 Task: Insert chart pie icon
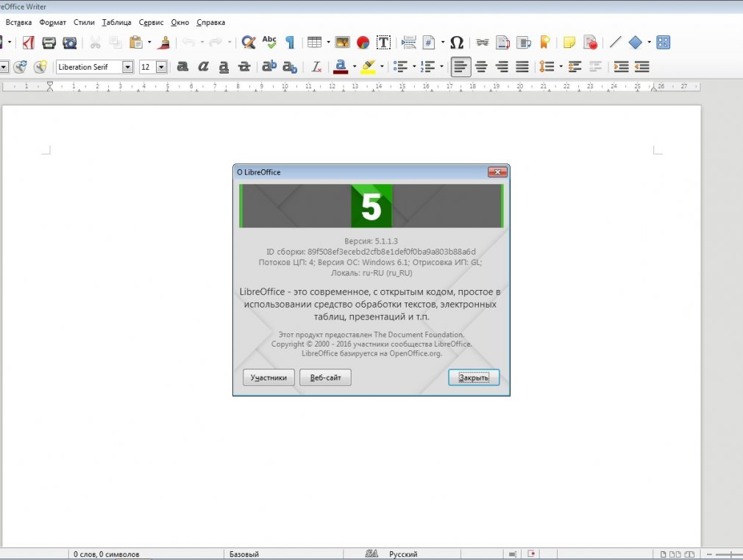[x=363, y=43]
